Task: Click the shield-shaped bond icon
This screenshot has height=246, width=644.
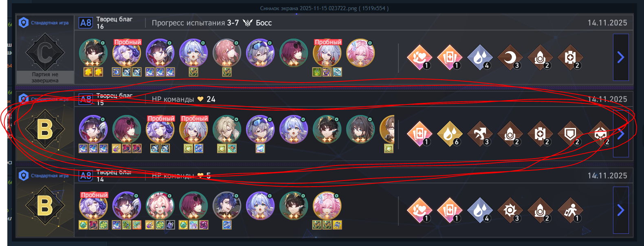Action: pos(570,134)
